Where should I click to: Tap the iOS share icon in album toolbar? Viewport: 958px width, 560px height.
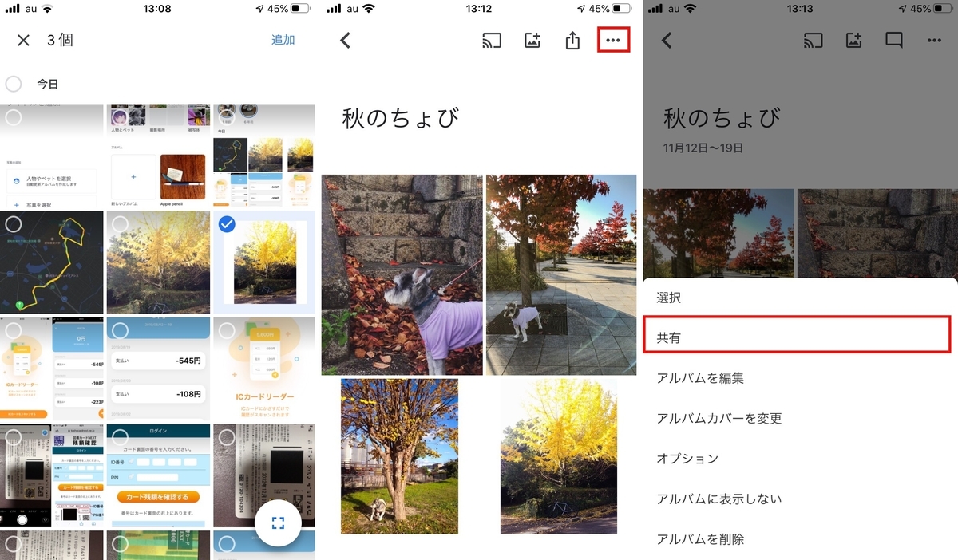[x=572, y=40]
